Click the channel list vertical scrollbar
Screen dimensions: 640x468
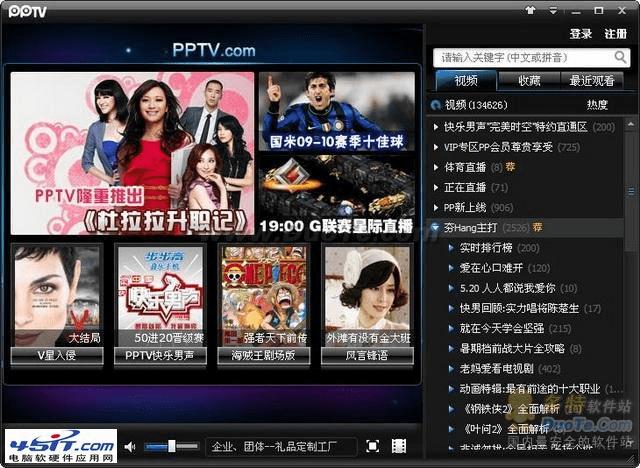tap(631, 192)
